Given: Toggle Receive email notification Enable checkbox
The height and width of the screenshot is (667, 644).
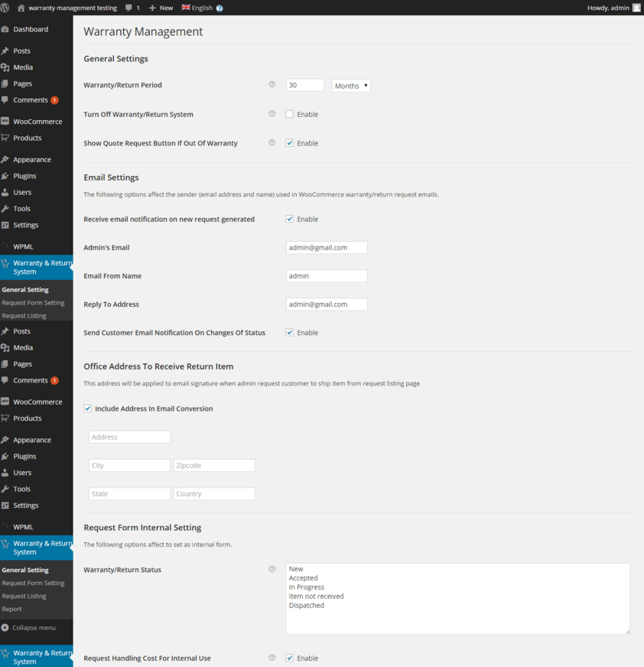Looking at the screenshot, I should click(x=290, y=219).
